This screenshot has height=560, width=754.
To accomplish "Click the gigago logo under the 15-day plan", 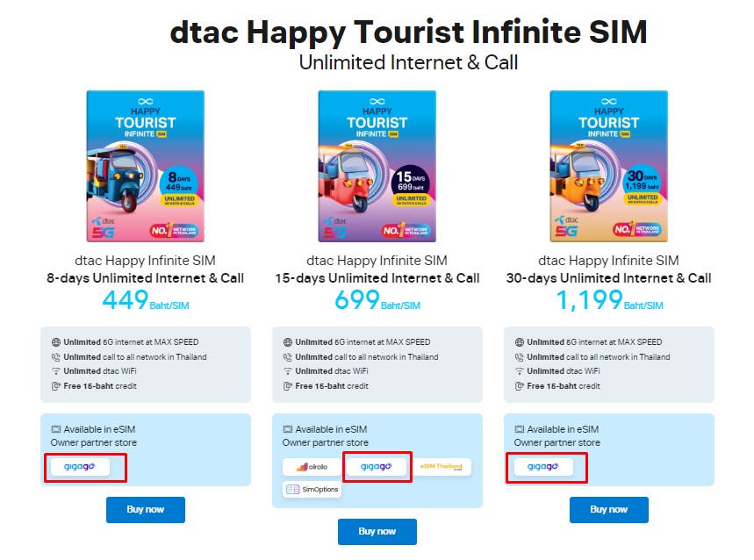I will 376,467.
